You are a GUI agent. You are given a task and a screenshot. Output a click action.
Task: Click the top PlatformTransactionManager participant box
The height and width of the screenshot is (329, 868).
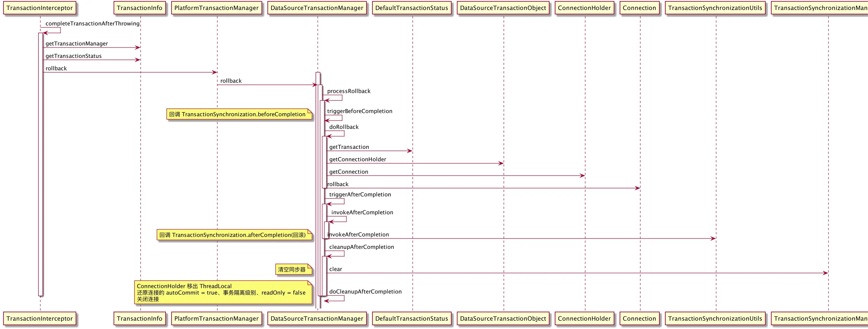pyautogui.click(x=216, y=8)
